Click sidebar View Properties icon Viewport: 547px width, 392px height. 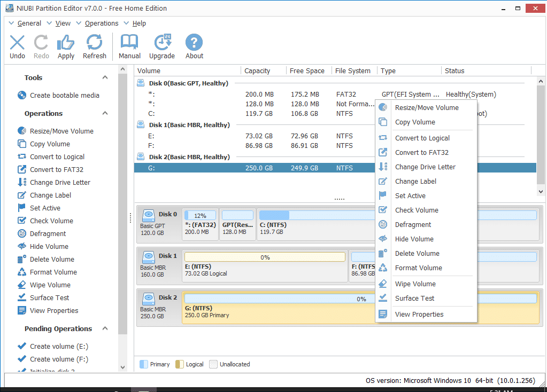point(21,310)
